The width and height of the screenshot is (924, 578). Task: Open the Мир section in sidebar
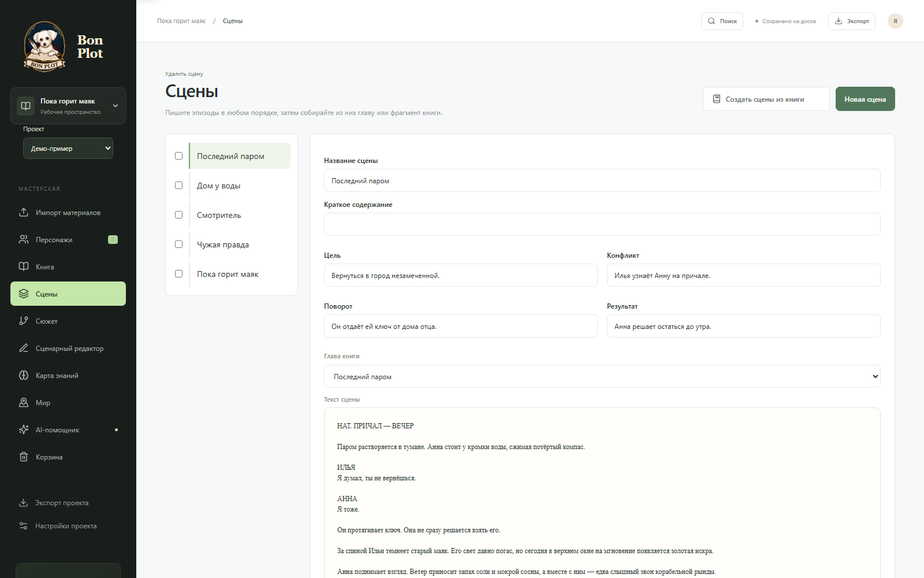pyautogui.click(x=68, y=402)
